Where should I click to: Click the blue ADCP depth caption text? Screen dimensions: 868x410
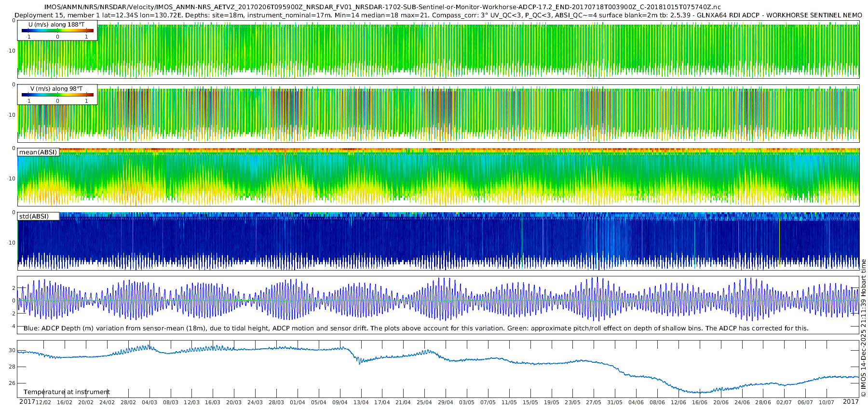coord(416,328)
